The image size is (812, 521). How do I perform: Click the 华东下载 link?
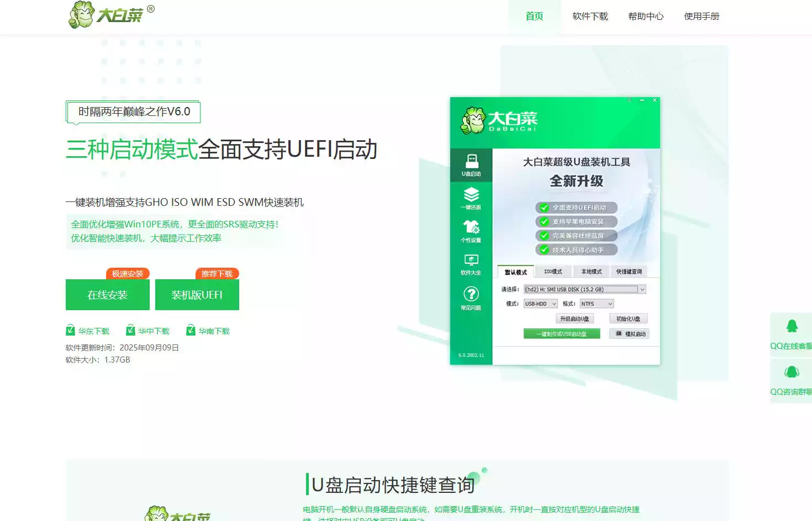point(94,331)
